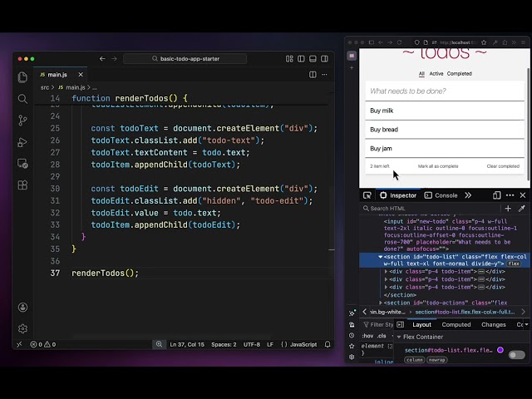Toggle the flex badge on todo-list section
The height and width of the screenshot is (399, 532).
click(514, 264)
